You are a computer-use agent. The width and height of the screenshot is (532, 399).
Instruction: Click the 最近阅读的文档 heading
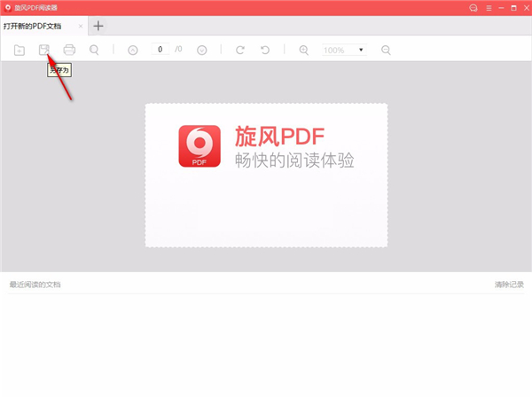click(35, 285)
